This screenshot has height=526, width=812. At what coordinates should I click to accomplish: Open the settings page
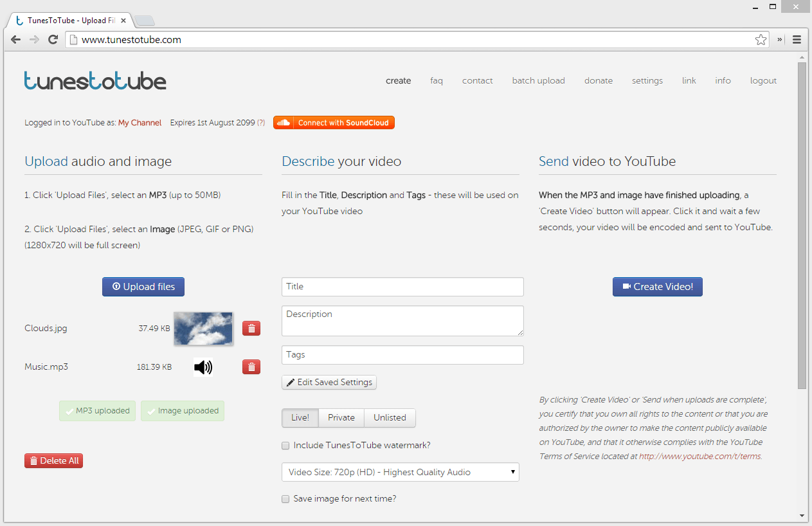coord(647,81)
